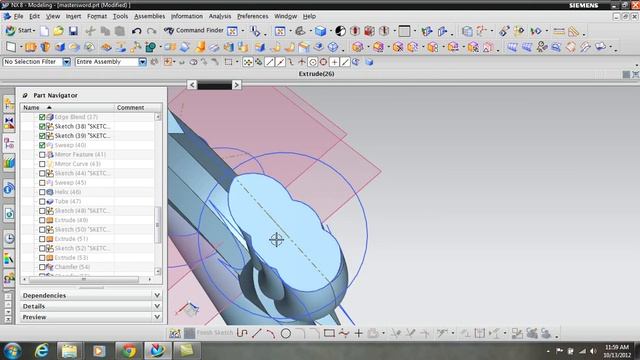The height and width of the screenshot is (360, 640).
Task: Open the Command Finder
Action: 194,31
